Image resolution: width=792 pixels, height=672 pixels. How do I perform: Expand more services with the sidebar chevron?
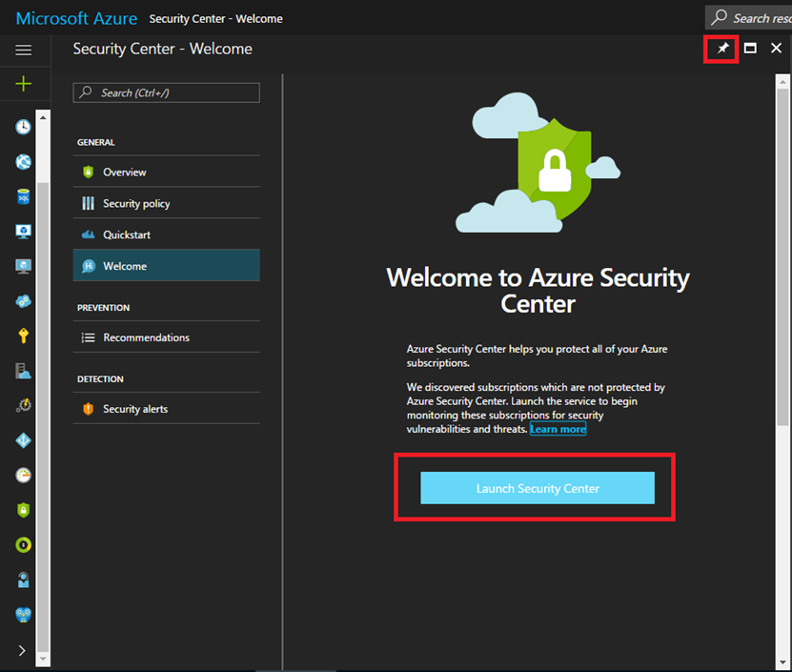click(22, 650)
